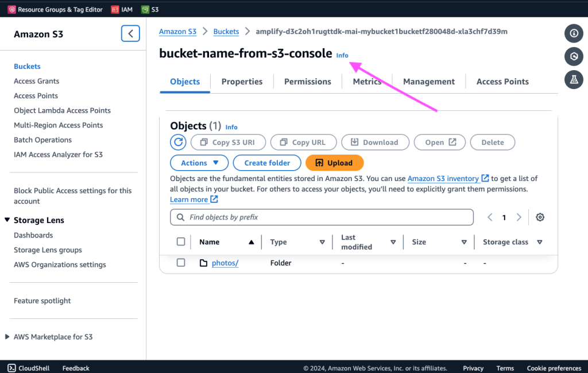Click external link icon beside S3 inventory
This screenshot has height=373, width=588.
click(x=485, y=178)
